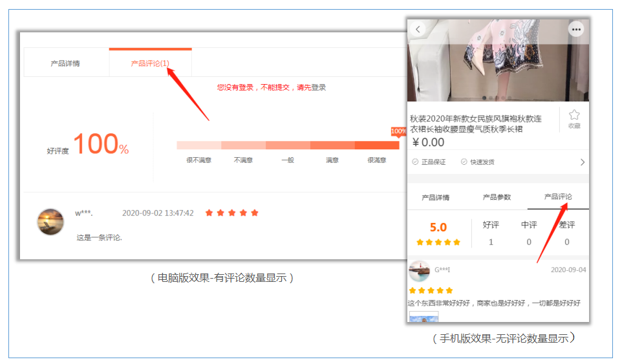Click the 一般 segment of satisfaction bar

click(x=288, y=145)
